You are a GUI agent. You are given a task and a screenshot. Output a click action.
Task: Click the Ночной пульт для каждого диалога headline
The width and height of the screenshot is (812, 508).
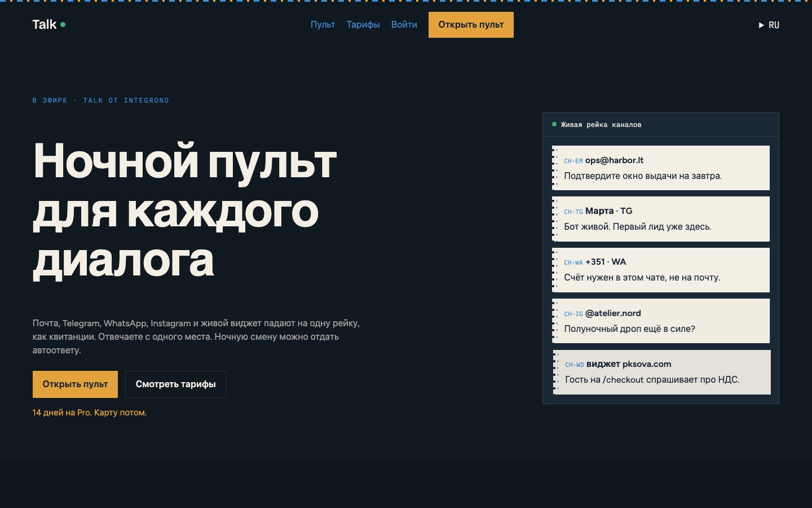(x=184, y=210)
